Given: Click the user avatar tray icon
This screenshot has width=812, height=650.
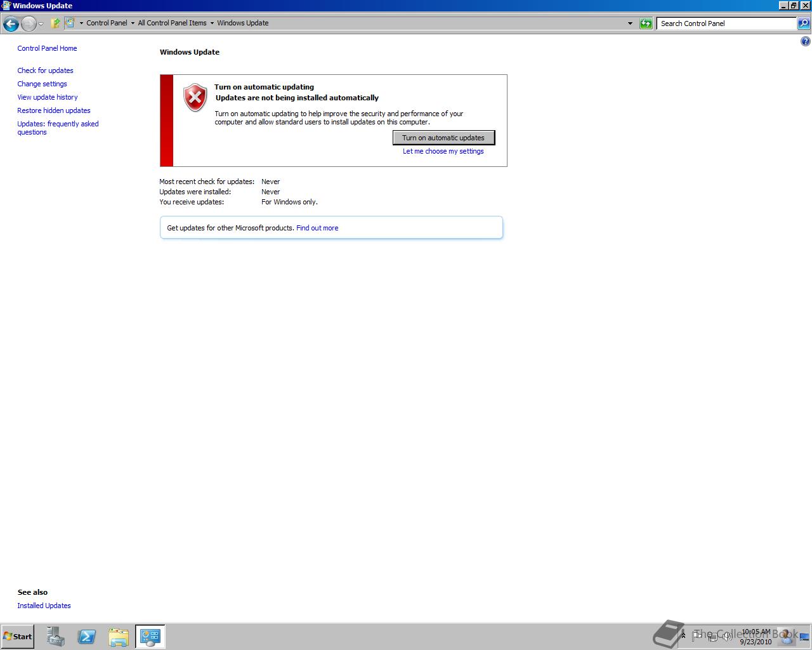Looking at the screenshot, I should tap(787, 635).
